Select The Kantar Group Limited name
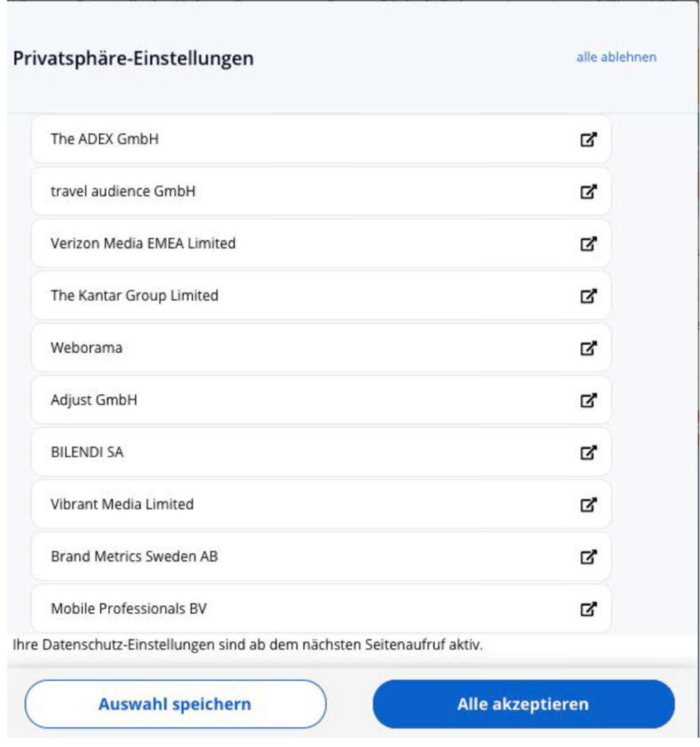Image resolution: width=700 pixels, height=747 pixels. [x=134, y=296]
